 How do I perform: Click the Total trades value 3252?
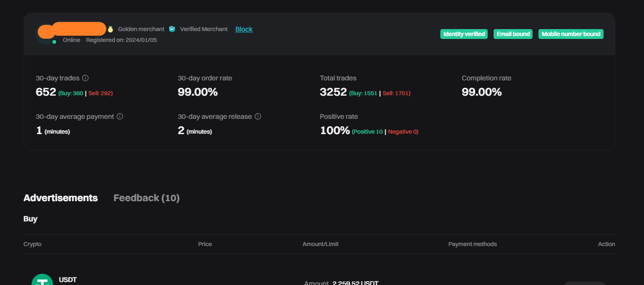(333, 92)
